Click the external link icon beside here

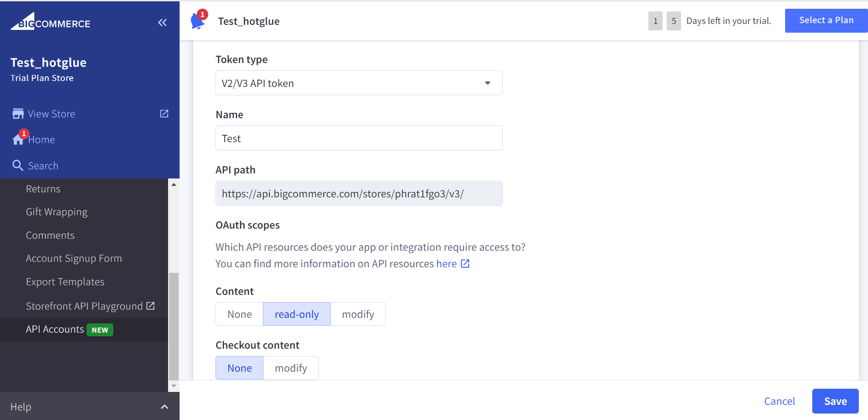465,264
